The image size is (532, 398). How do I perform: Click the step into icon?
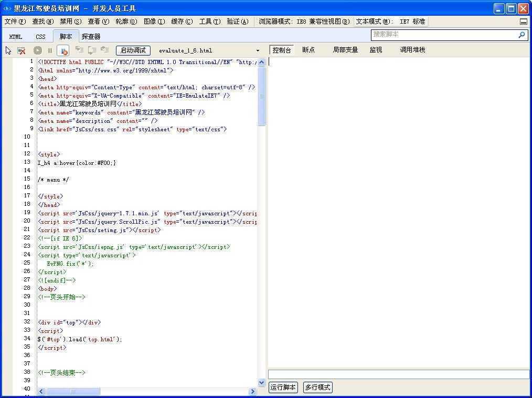[x=79, y=50]
